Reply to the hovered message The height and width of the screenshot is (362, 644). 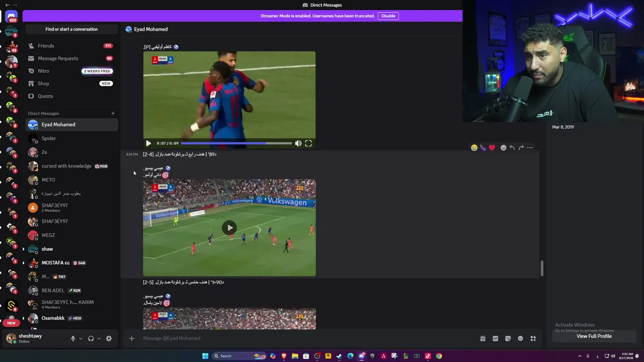click(x=512, y=148)
